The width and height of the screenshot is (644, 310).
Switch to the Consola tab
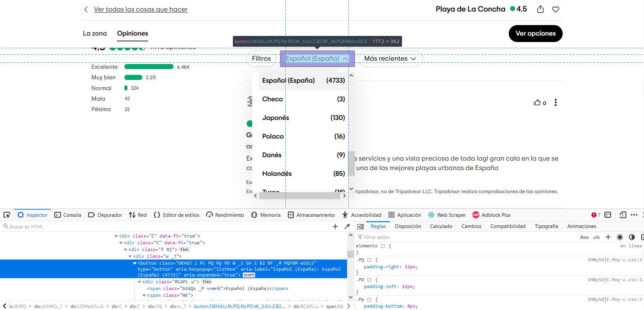pos(68,215)
